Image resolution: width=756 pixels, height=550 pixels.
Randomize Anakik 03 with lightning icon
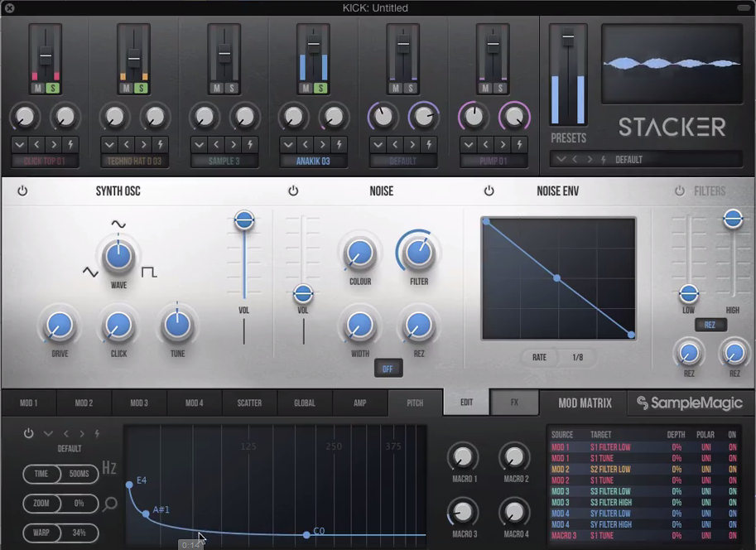click(x=339, y=144)
